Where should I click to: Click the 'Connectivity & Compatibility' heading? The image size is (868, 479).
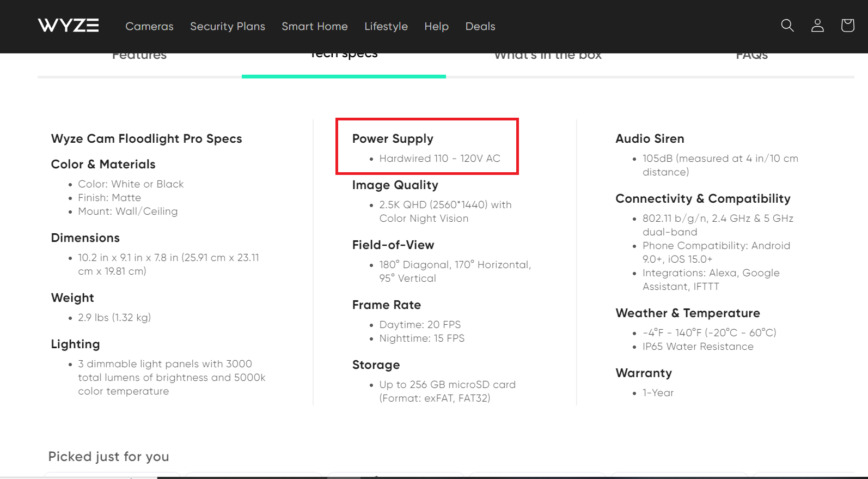pyautogui.click(x=703, y=199)
